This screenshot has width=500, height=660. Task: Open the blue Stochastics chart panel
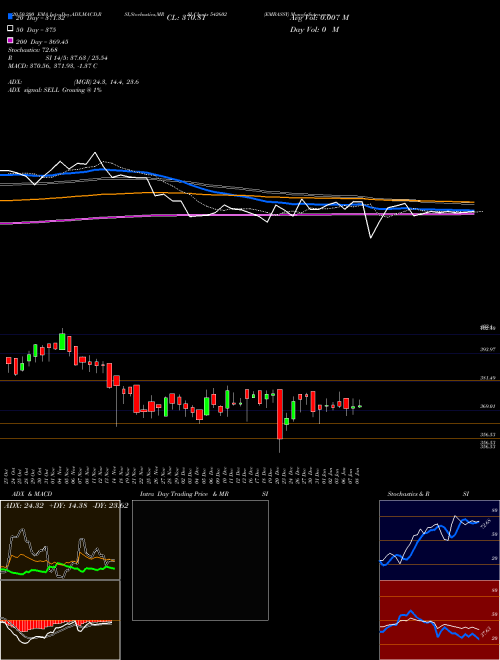click(439, 540)
